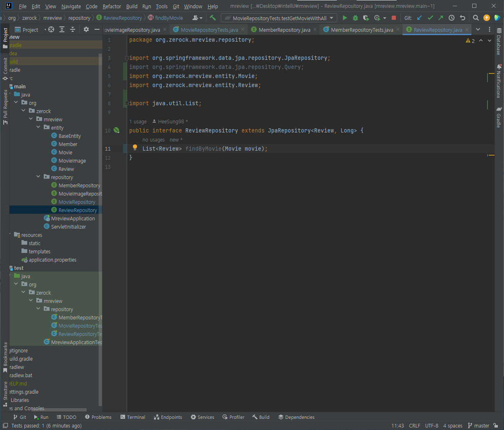Viewport: 504px width, 430px height.
Task: Click the green Spring gutter icon on line 10
Action: pos(116,130)
